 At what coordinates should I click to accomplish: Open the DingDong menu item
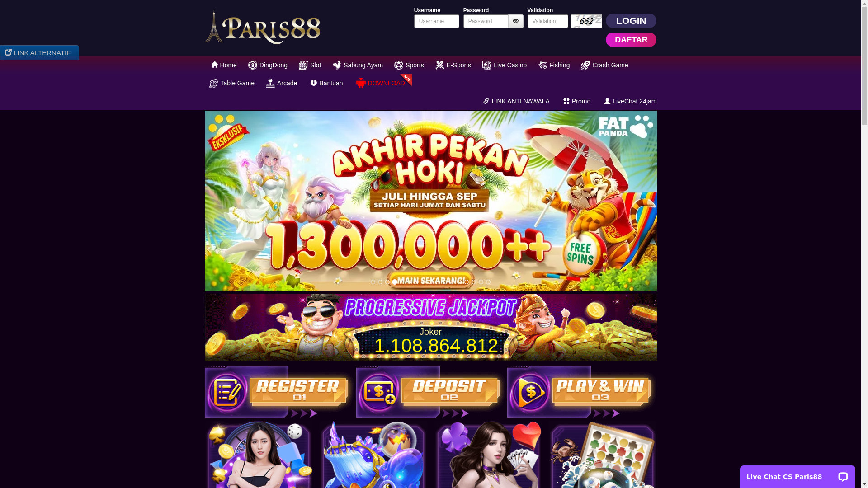268,65
